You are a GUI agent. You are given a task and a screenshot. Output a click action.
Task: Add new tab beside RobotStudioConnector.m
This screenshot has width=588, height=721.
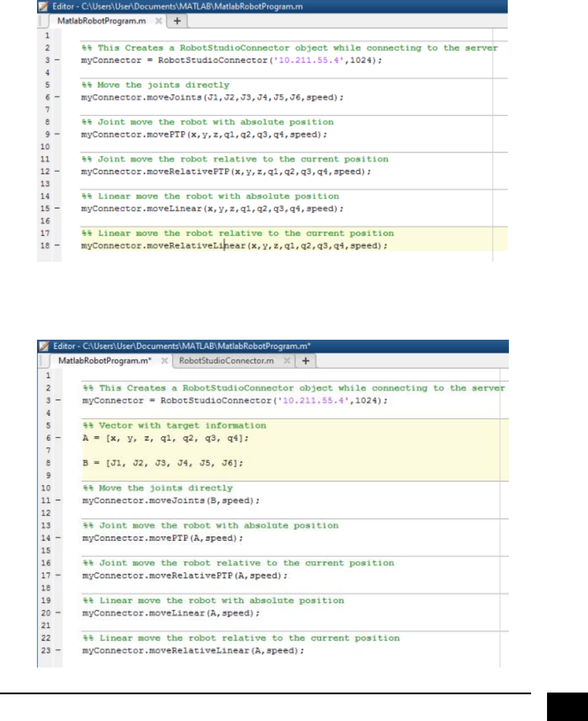[x=306, y=361]
